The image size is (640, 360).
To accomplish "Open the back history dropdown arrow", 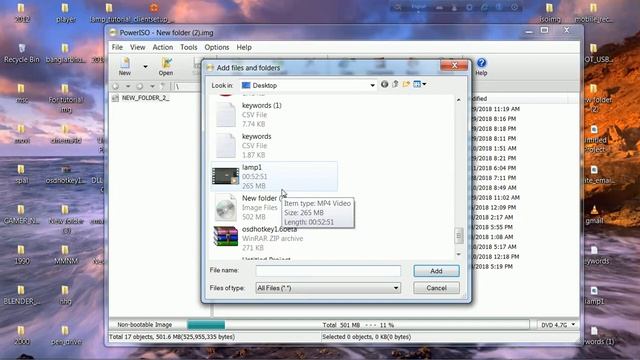I will coord(128,87).
